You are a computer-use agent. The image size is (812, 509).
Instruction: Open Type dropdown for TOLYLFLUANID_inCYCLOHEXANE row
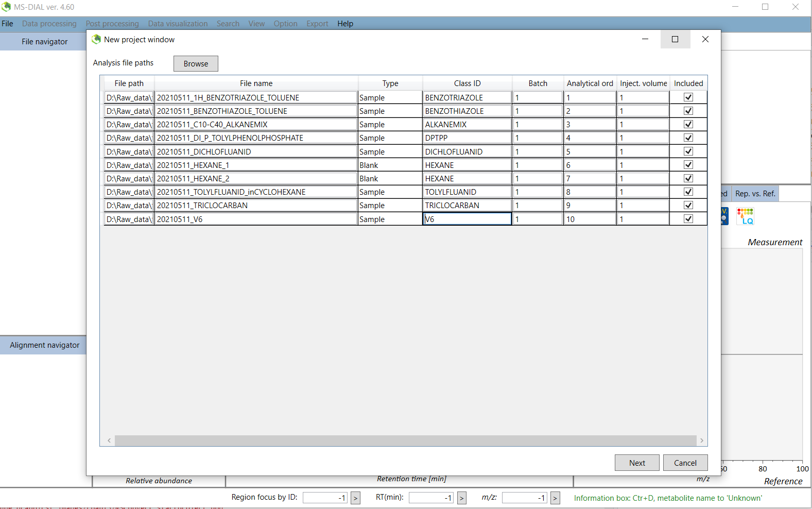click(x=390, y=192)
